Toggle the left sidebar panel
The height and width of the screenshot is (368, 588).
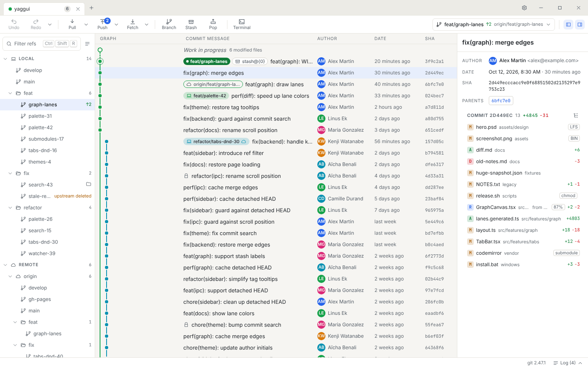click(x=568, y=25)
